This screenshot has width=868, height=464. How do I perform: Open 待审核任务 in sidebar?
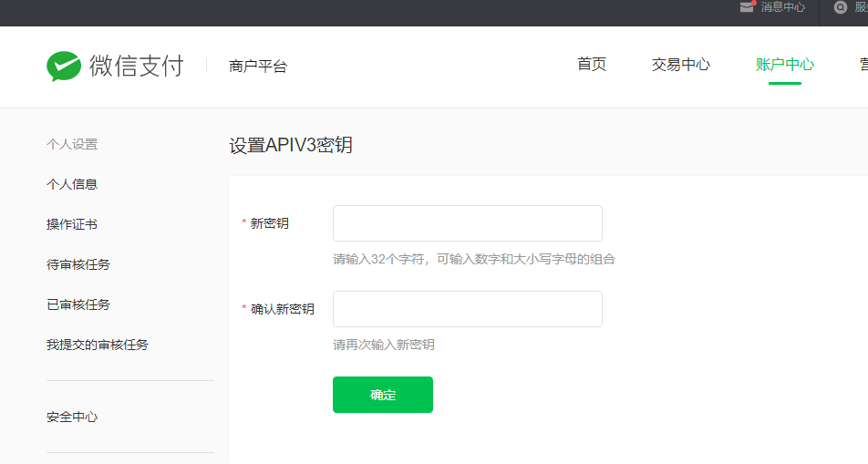(78, 264)
